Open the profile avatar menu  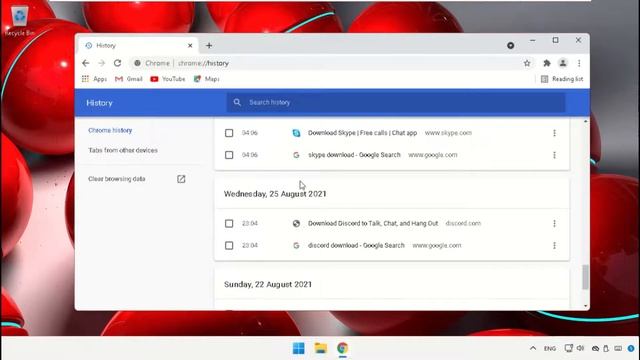[x=563, y=63]
